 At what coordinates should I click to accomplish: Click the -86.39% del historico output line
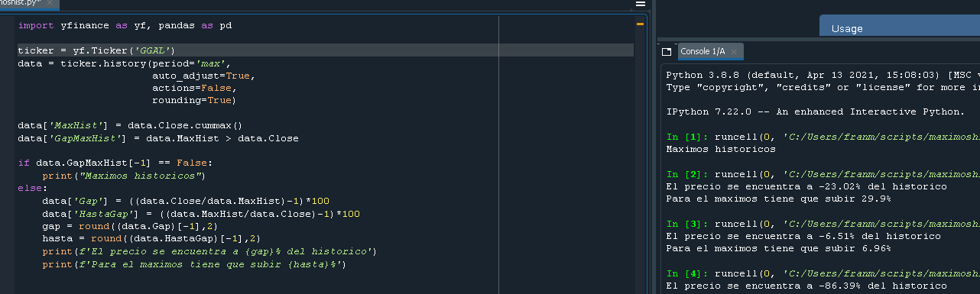pos(806,286)
